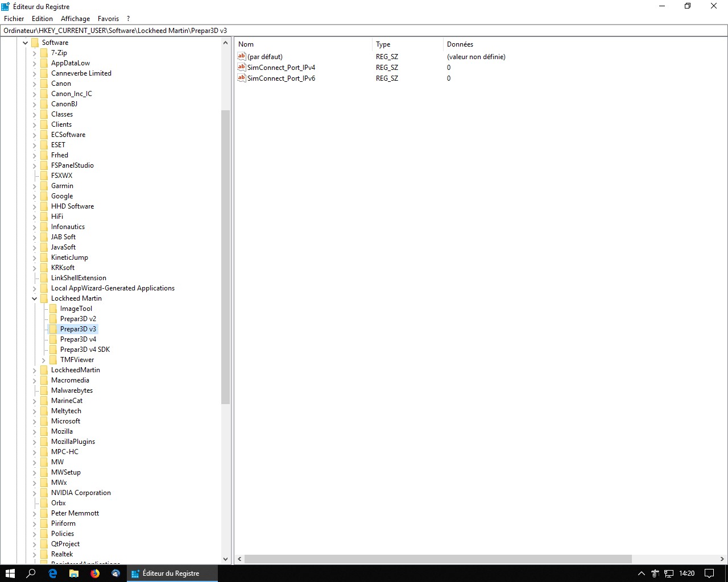Click the ImageTool folder icon
728x582 pixels.
[x=53, y=309]
